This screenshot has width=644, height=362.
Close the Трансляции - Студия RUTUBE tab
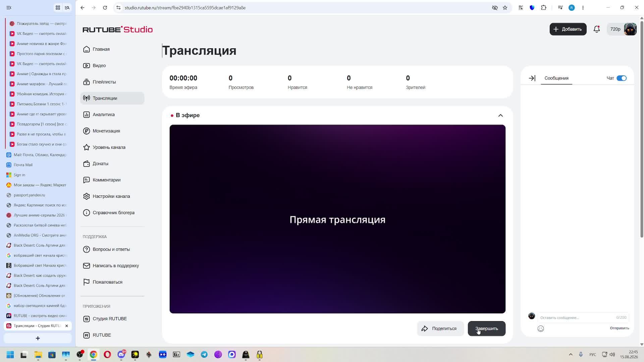[66, 326]
